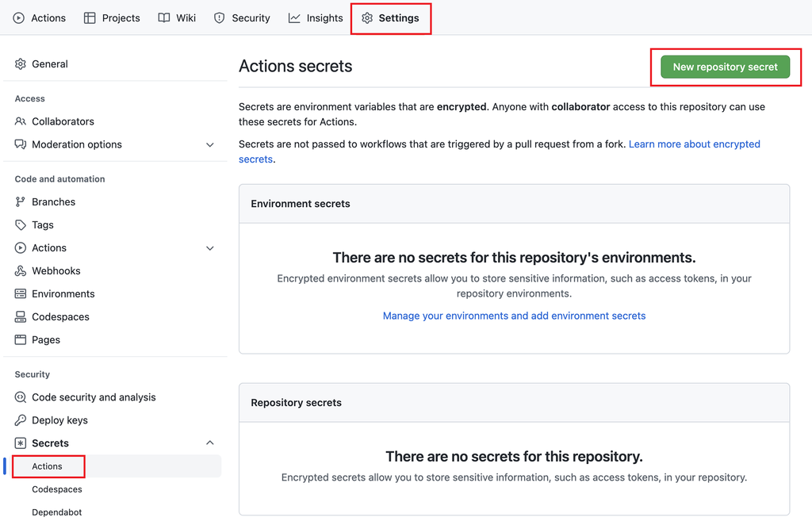Viewport: 812px width, 525px height.
Task: Click Manage your environments and add environment secrets
Action: click(x=514, y=315)
